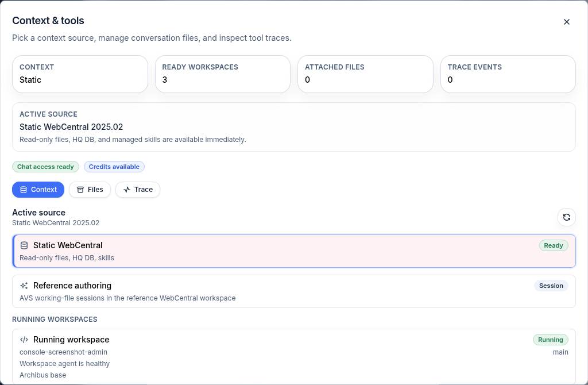
Task: Click the Session badge on Reference authoring
Action: 551,286
